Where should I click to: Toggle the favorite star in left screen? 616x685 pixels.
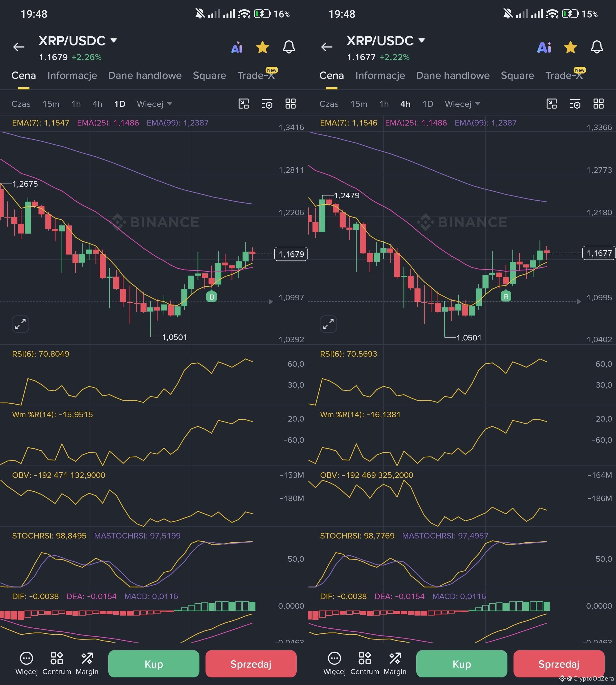point(263,47)
